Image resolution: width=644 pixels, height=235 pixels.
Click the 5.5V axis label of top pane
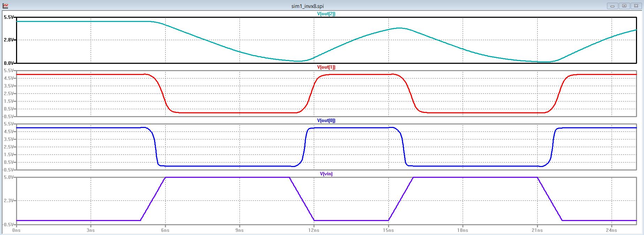click(x=8, y=17)
